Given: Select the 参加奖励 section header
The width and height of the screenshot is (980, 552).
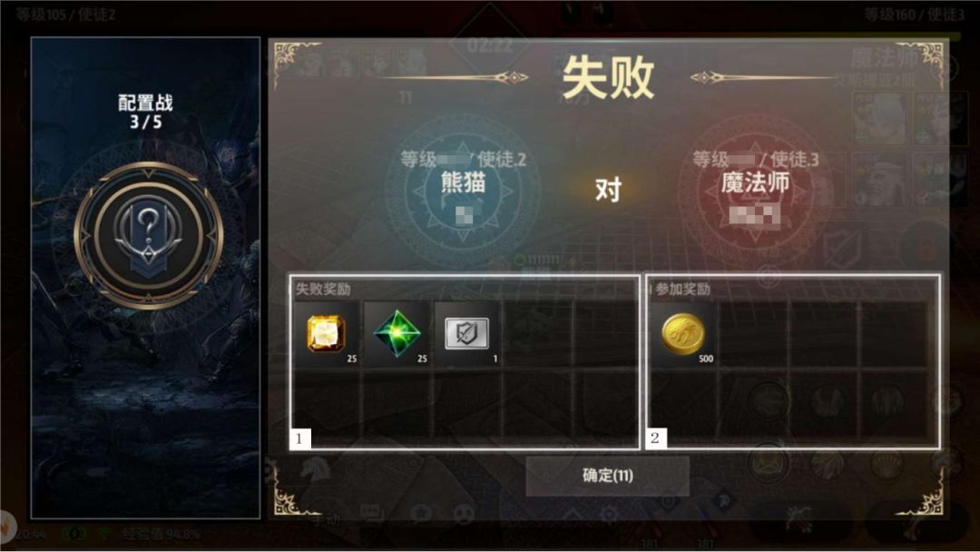Looking at the screenshot, I should tap(682, 289).
